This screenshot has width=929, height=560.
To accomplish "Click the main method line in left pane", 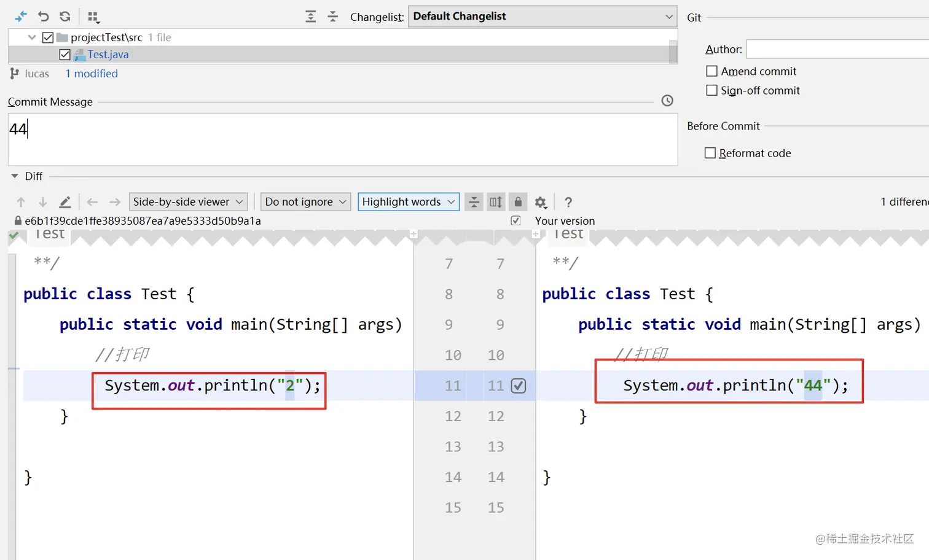I will point(231,325).
